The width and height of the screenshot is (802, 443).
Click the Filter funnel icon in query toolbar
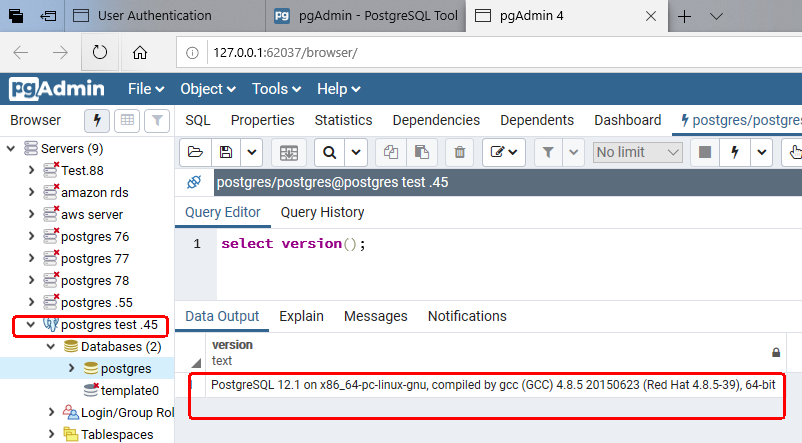548,152
